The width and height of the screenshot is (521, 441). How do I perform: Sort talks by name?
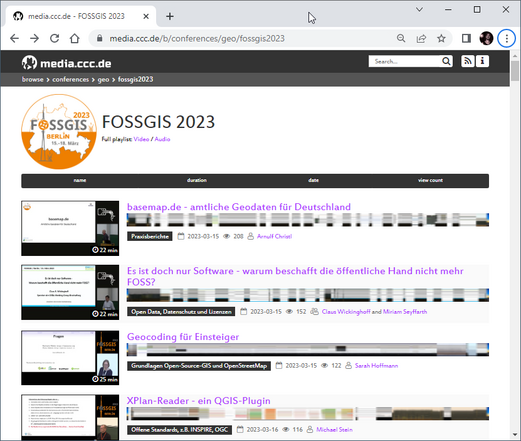(x=80, y=180)
